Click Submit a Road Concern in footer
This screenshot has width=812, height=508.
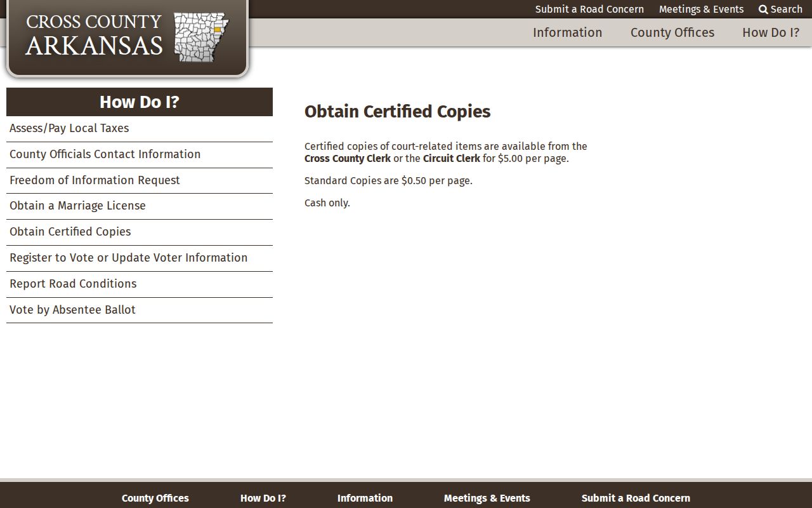[636, 498]
